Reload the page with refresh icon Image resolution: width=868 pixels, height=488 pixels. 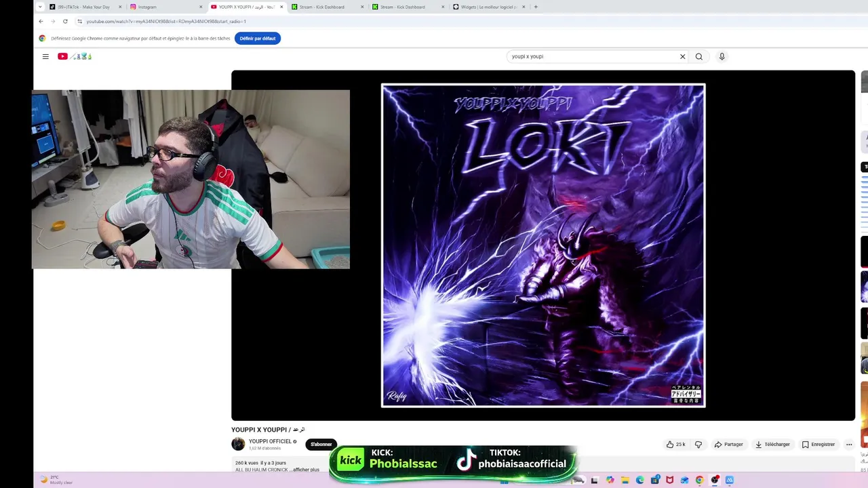click(x=65, y=21)
